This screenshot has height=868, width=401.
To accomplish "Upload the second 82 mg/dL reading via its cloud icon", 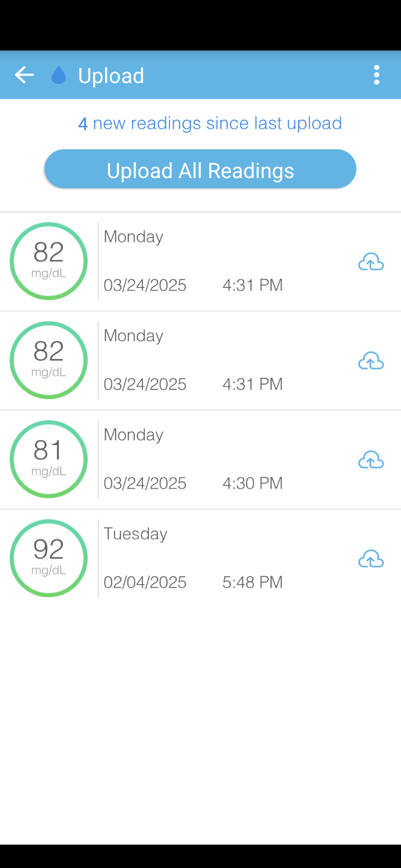I will (371, 361).
